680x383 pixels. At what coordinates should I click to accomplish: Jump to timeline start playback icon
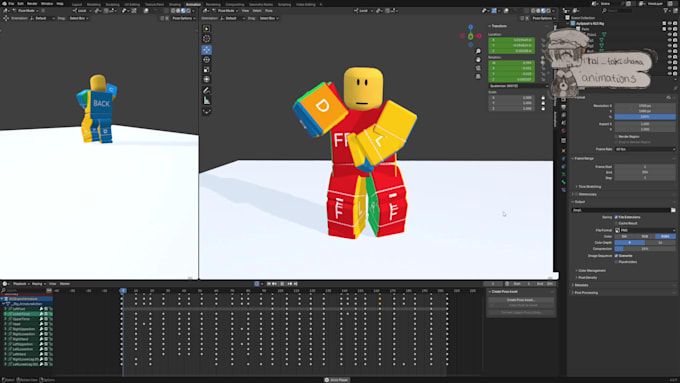[x=269, y=284]
